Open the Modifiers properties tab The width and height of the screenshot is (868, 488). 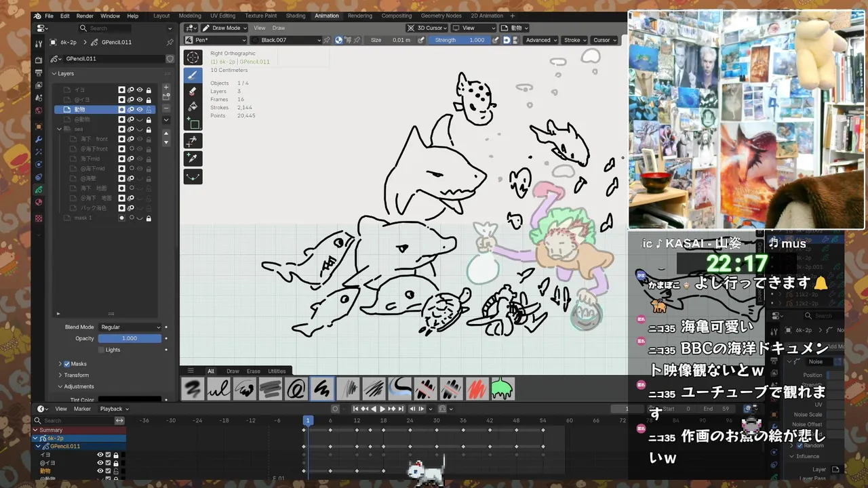tap(39, 139)
